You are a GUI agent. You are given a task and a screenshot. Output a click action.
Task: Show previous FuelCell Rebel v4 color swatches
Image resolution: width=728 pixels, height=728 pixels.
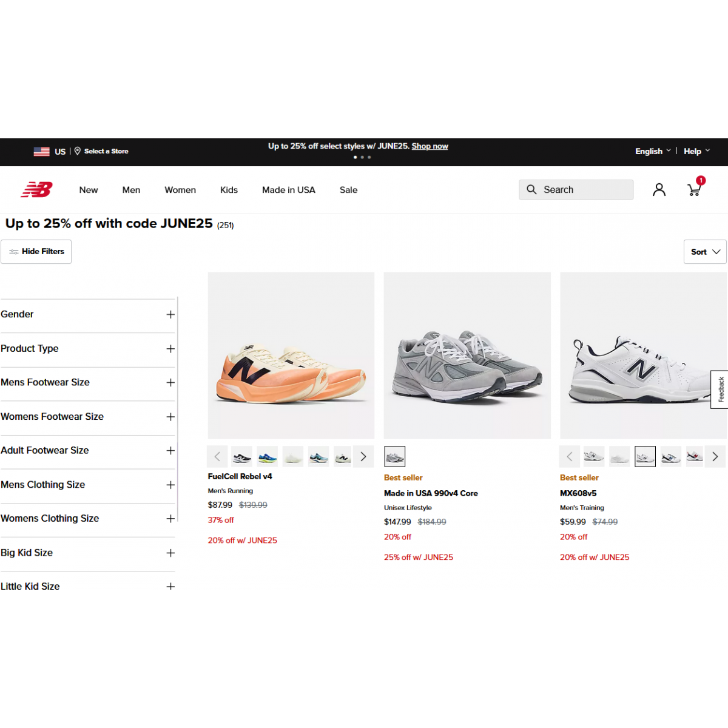(217, 457)
